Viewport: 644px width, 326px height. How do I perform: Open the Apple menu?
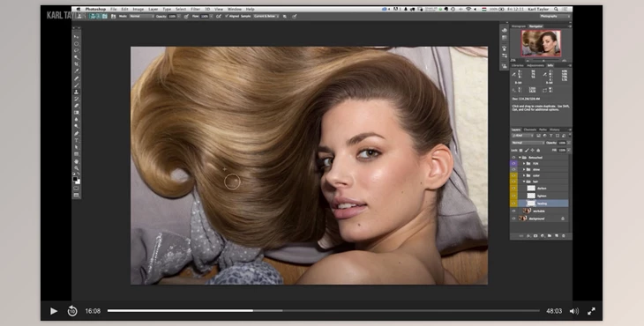(78, 9)
